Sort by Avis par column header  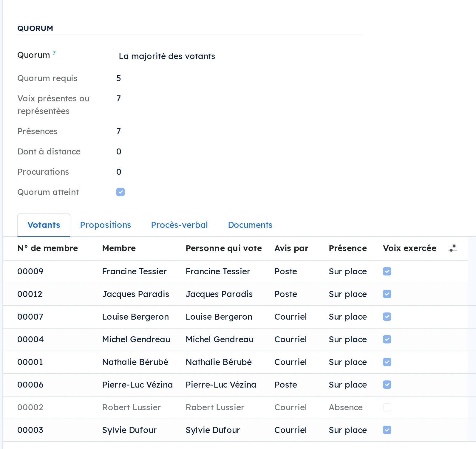coord(291,248)
